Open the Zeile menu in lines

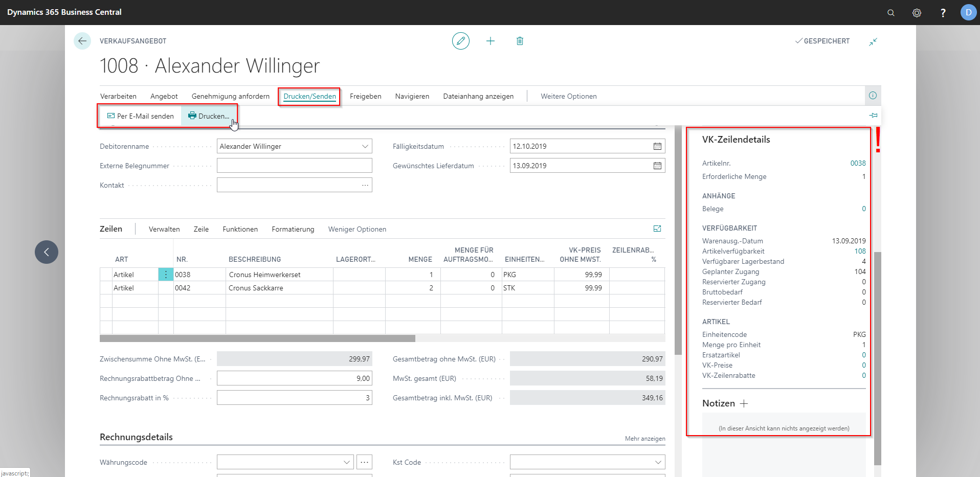[201, 229]
